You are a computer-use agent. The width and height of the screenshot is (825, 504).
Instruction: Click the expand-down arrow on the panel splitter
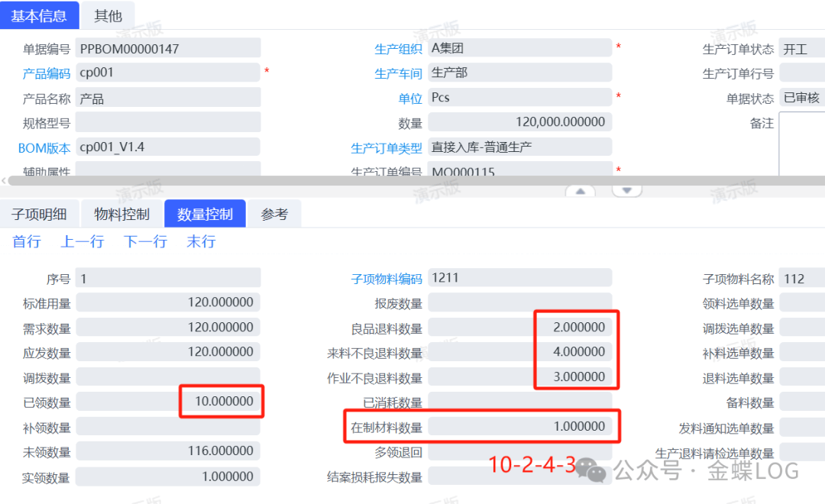(627, 191)
